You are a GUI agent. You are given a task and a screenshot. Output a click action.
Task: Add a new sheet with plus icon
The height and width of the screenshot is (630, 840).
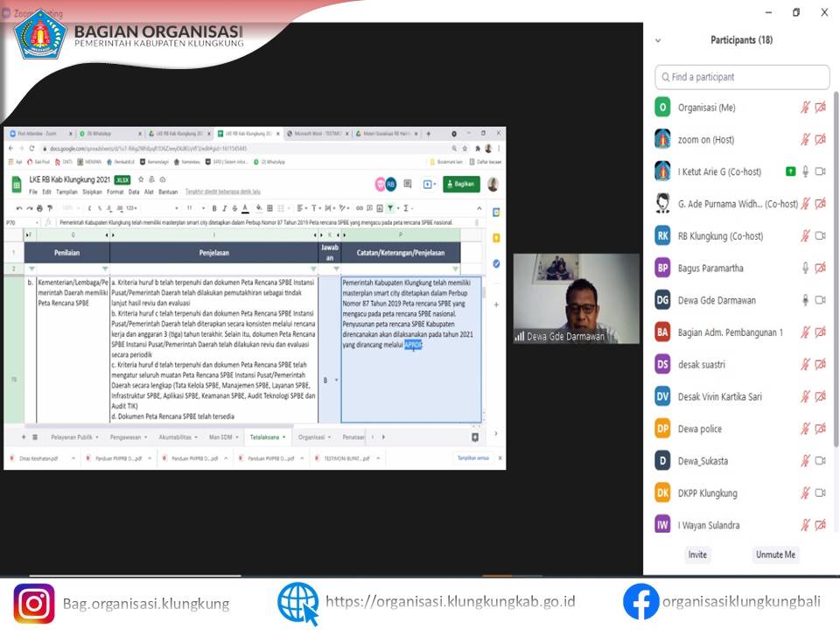point(24,436)
